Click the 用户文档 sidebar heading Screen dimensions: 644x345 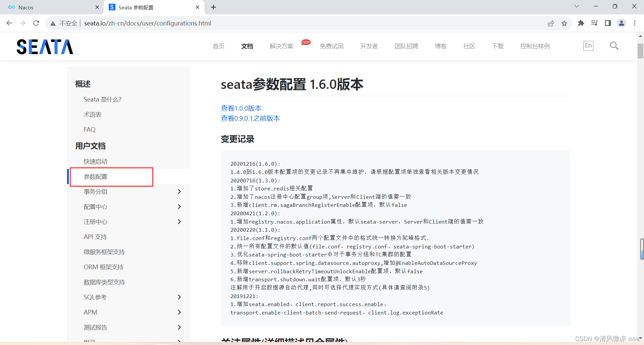point(91,146)
